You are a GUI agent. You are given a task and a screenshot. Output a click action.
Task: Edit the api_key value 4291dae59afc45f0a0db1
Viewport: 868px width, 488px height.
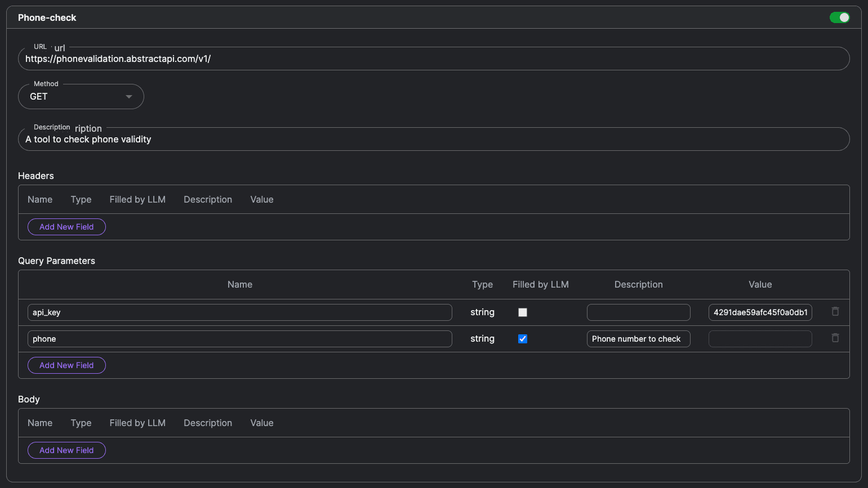[x=760, y=312]
